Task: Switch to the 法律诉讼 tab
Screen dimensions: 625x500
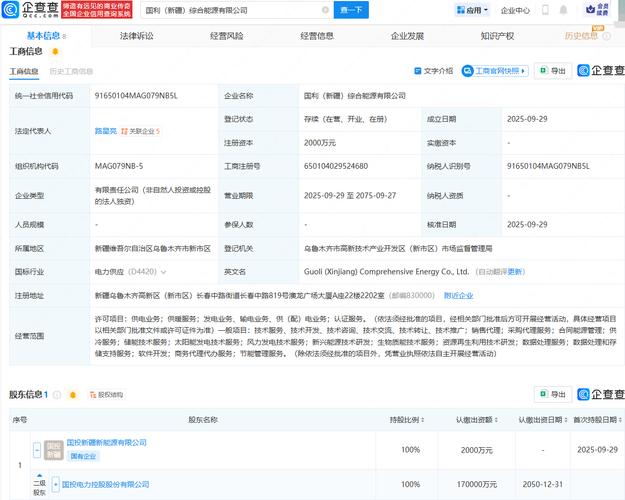Action: (136, 36)
